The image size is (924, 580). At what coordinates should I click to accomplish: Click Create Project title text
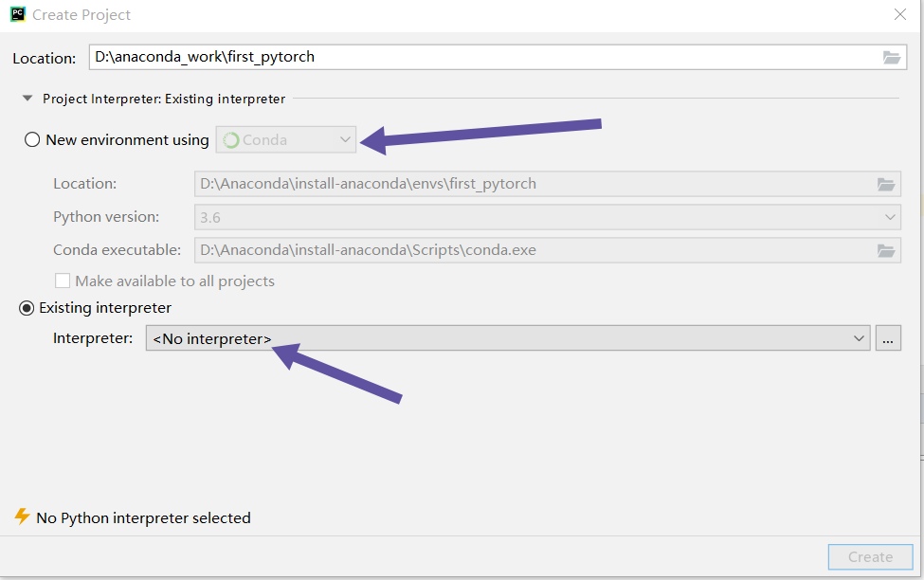tap(82, 15)
